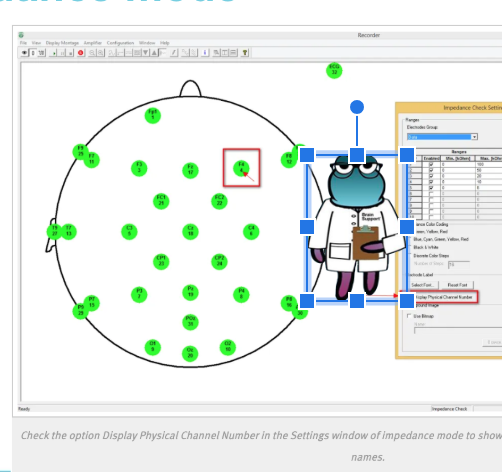The width and height of the screenshot is (502, 472).
Task: Click the Fp1 electrode
Action: click(x=153, y=115)
